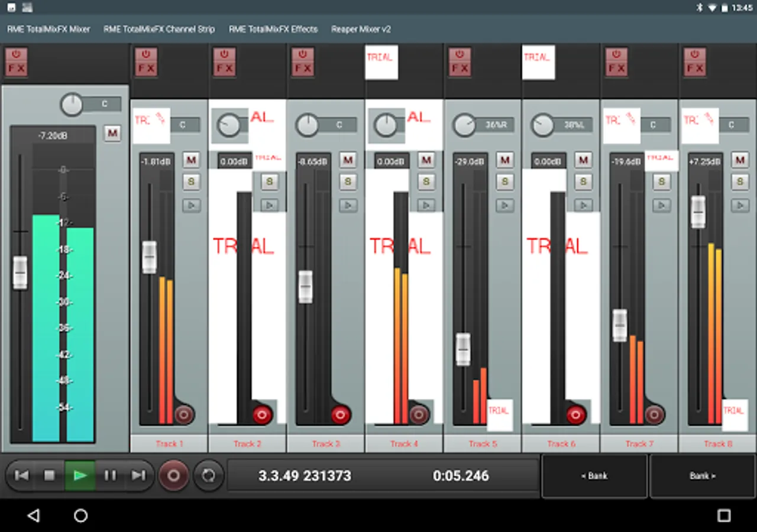Disarm recording on Track 6
The image size is (757, 532).
click(x=575, y=415)
